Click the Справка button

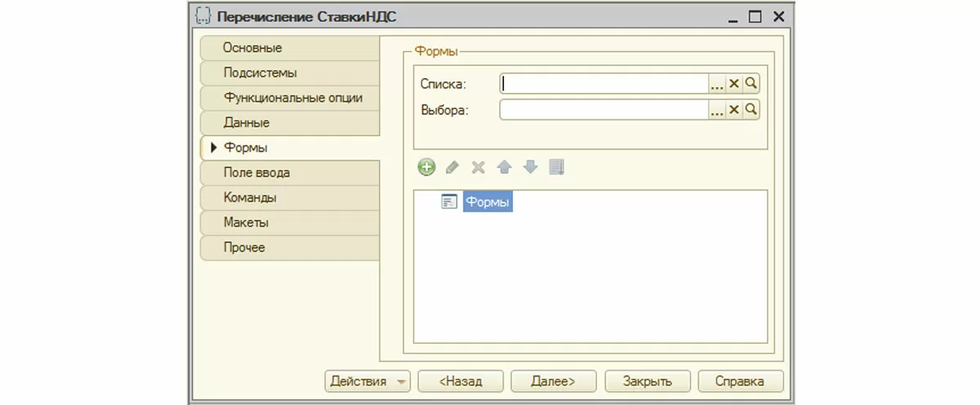(x=740, y=381)
